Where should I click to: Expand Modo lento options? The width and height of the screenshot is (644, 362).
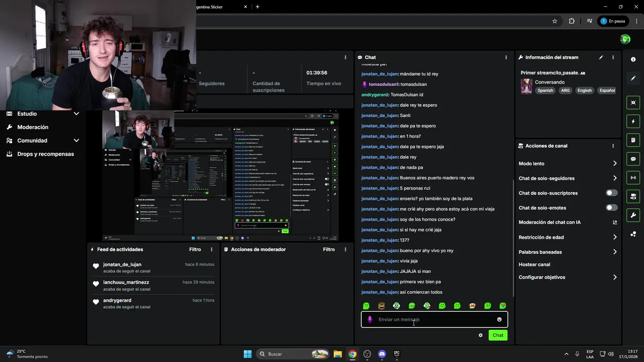(615, 163)
